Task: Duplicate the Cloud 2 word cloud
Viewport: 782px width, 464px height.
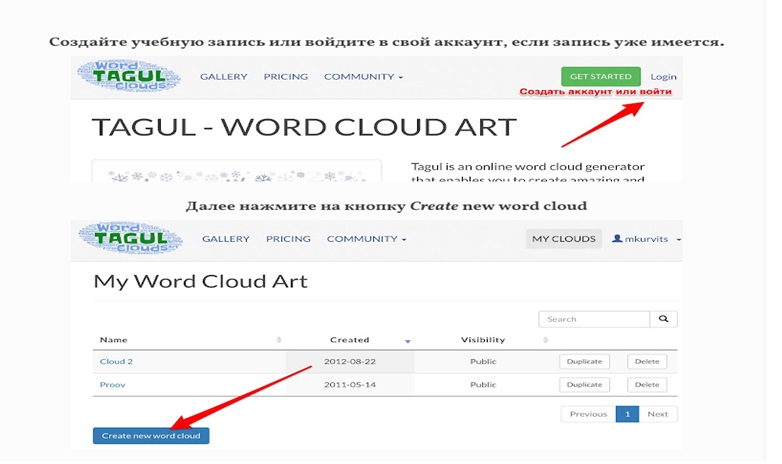Action: pyautogui.click(x=584, y=361)
